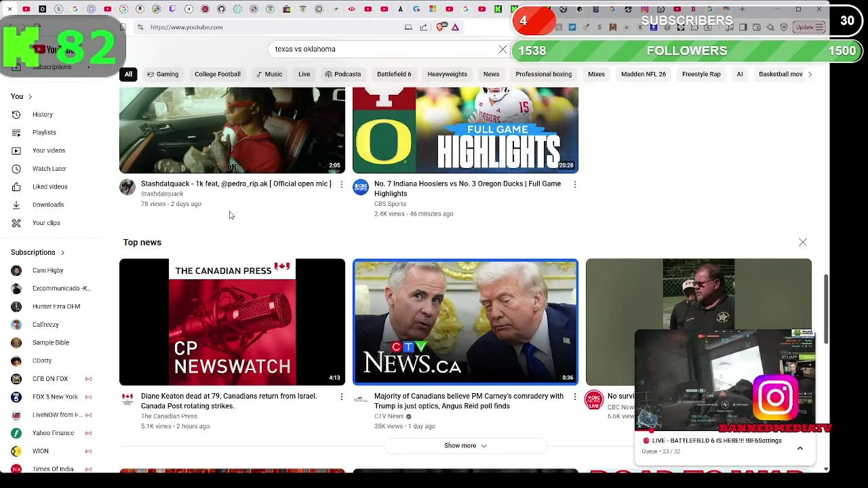Expand the Subscriptions section in the sidebar
Viewport: 868px width, 488px height.
pyautogui.click(x=38, y=252)
